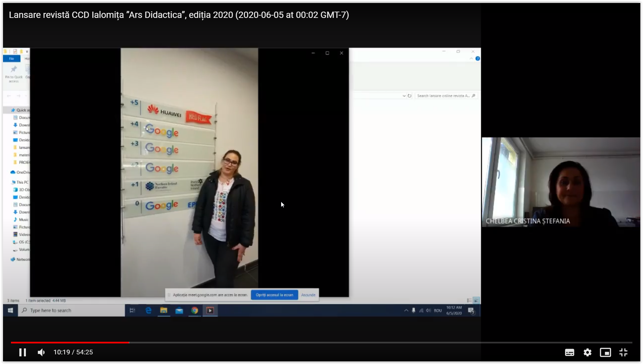The image size is (643, 364).
Task: Open the Action Center notifications icon
Action: (x=471, y=311)
